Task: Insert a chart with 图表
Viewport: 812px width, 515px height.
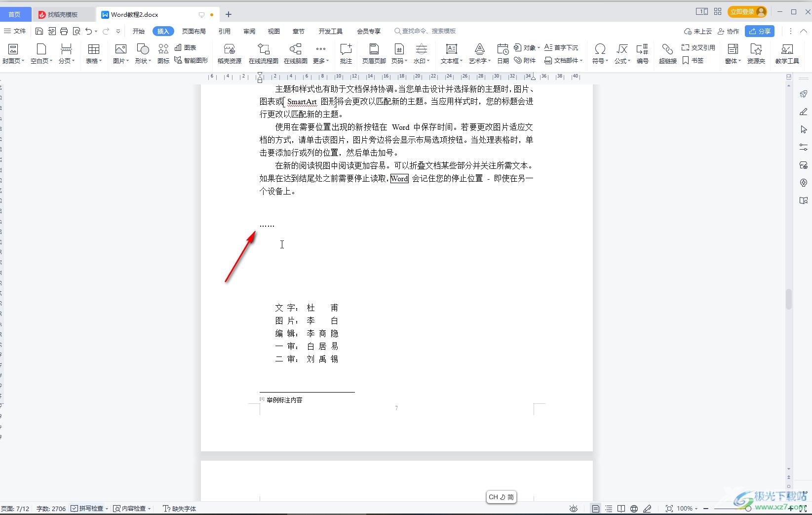Action: (186, 47)
